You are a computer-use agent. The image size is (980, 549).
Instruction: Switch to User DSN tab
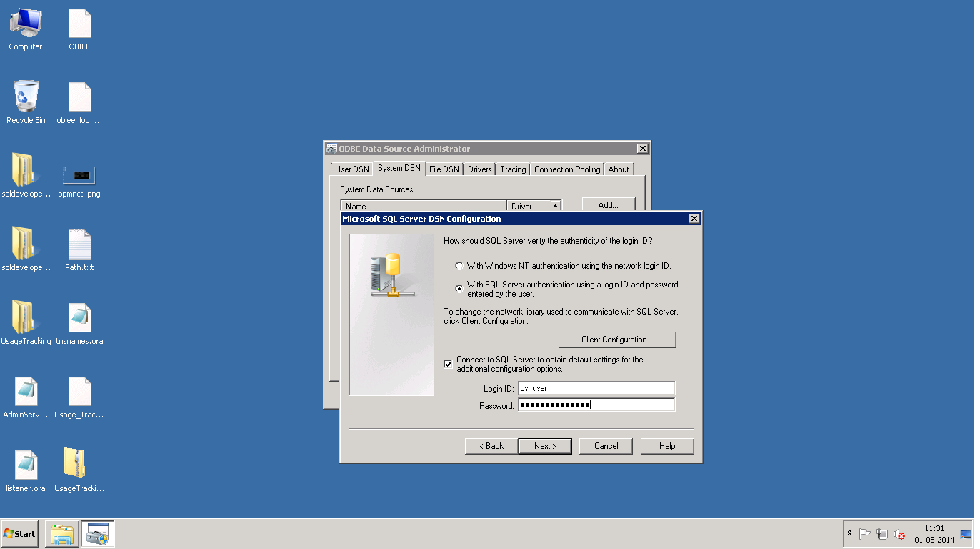pos(352,169)
